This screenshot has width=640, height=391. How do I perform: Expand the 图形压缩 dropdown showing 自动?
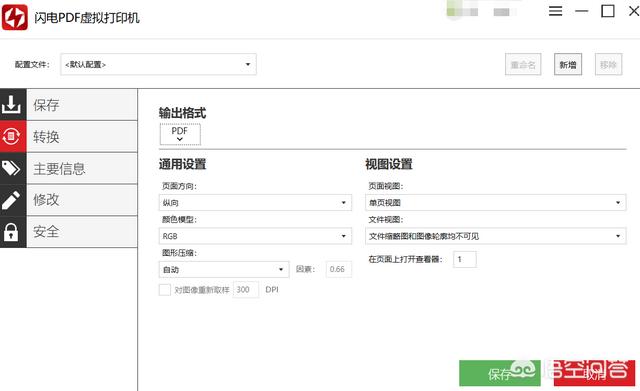[224, 269]
